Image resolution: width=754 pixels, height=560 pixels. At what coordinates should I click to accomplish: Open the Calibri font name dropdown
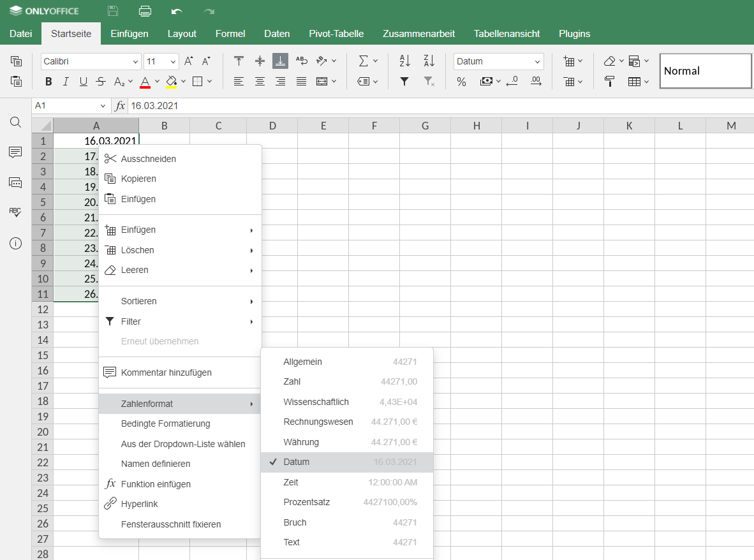tap(135, 61)
